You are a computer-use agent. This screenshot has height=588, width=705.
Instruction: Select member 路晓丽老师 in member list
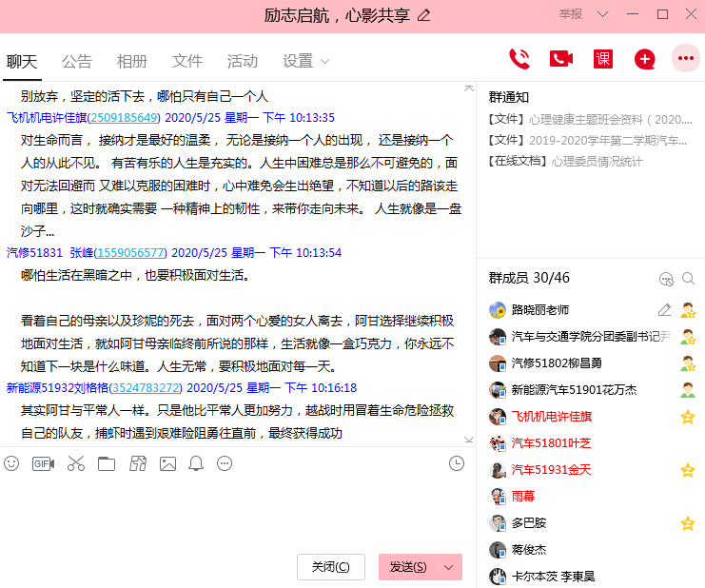tap(540, 310)
